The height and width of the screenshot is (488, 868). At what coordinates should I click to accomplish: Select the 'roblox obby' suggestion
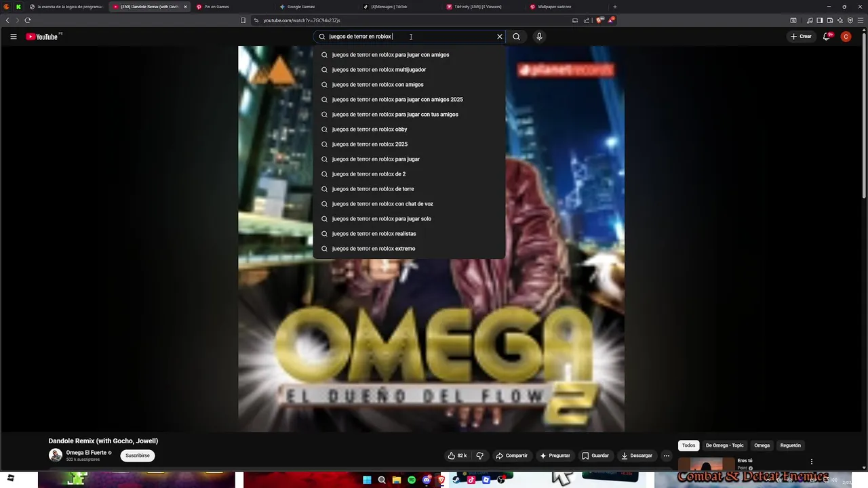tap(409, 129)
